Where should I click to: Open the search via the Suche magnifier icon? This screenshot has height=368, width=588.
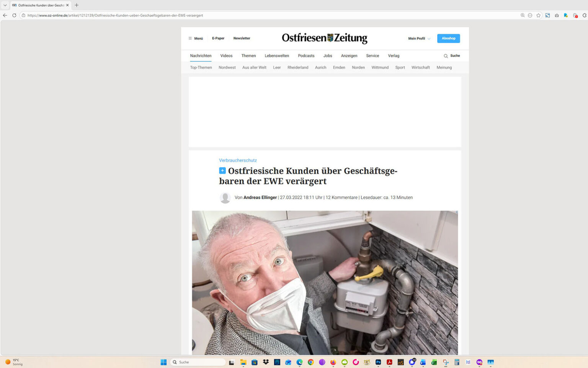tap(445, 56)
